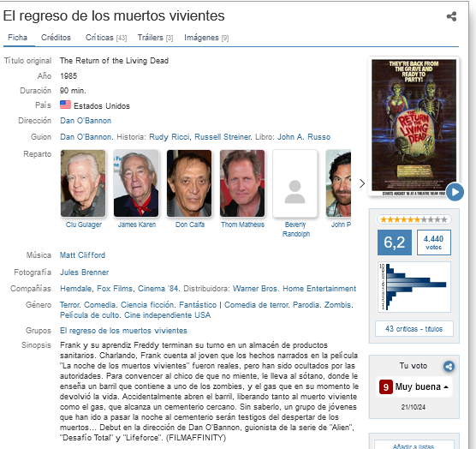Click James Karen's photo thumbnail
Viewport: 476px width, 449px height.
pyautogui.click(x=136, y=183)
